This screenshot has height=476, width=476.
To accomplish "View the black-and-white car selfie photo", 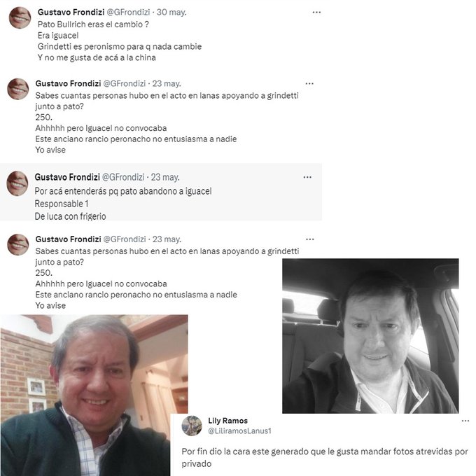I will (x=370, y=336).
